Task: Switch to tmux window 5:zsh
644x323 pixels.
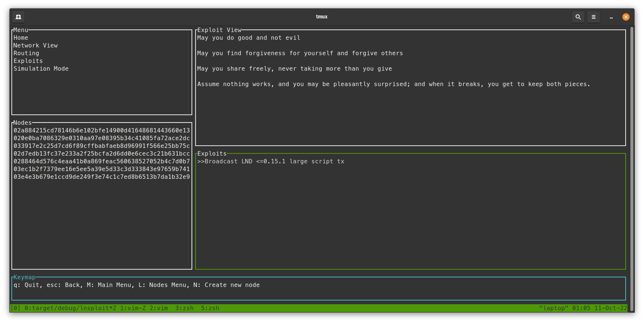Action: tap(210, 308)
